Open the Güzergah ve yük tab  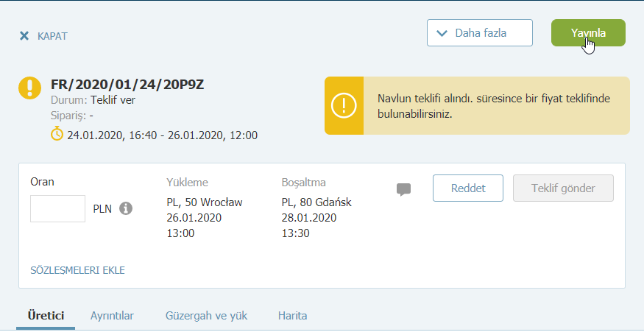207,316
